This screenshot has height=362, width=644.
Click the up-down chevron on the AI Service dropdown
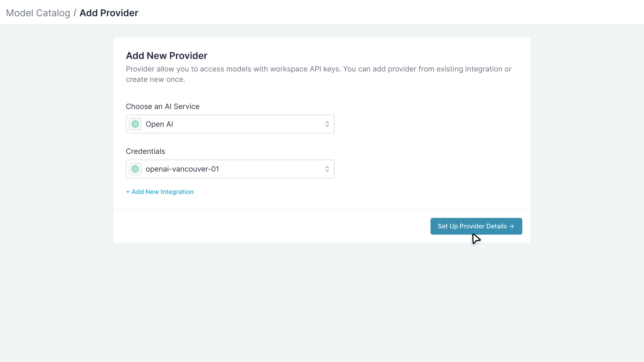click(327, 124)
